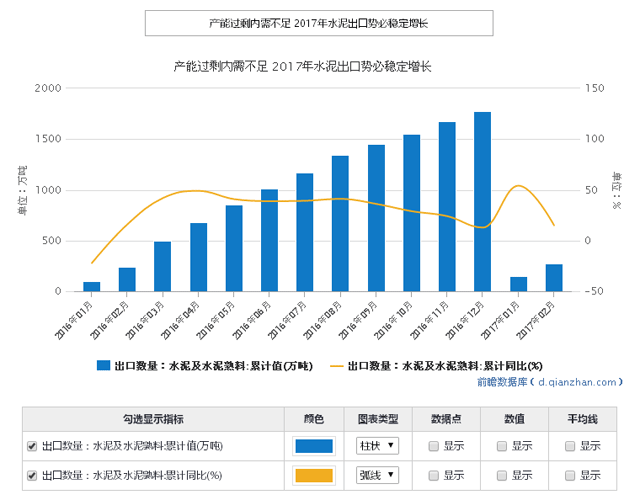Click the title box at the top
The height and width of the screenshot is (500, 640).
[x=319, y=22]
